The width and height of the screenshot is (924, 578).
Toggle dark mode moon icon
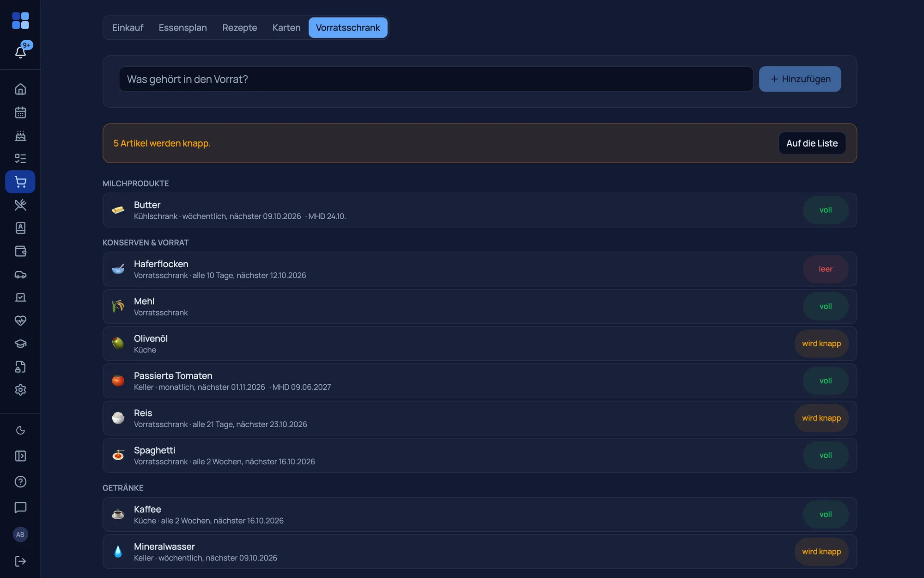coord(20,430)
